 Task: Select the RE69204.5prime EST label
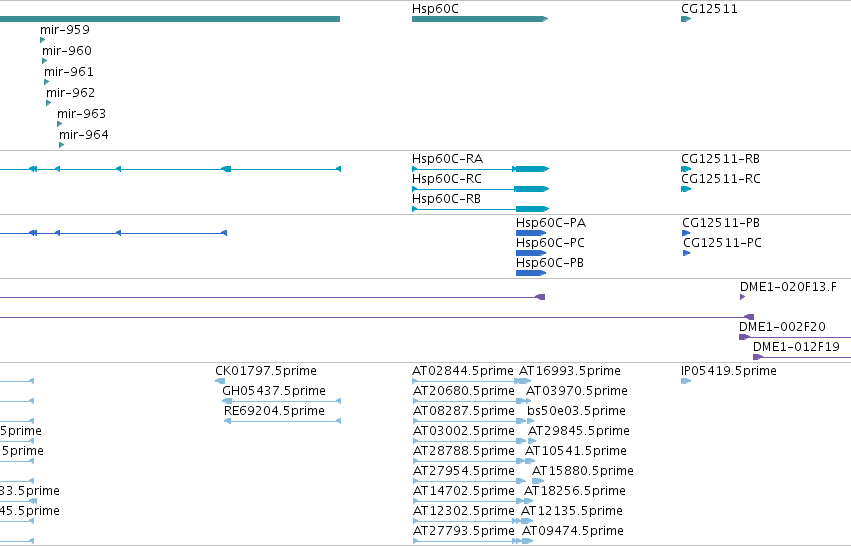pyautogui.click(x=274, y=411)
